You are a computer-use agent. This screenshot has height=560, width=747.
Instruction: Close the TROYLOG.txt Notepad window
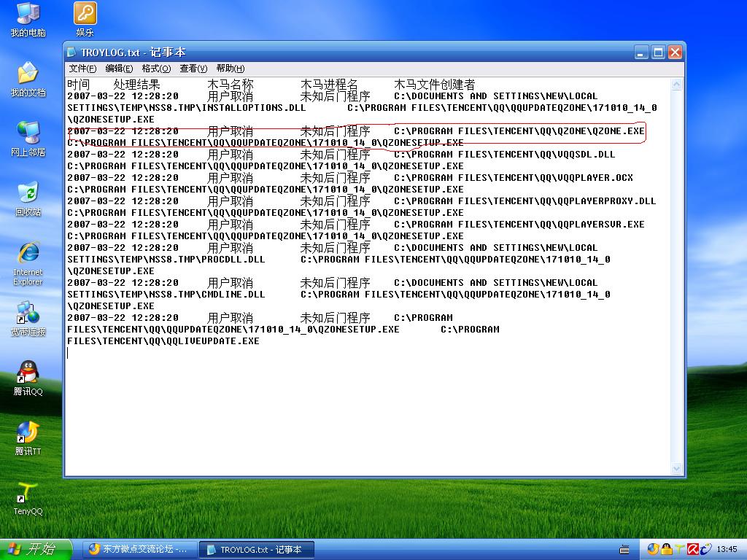click(x=675, y=52)
